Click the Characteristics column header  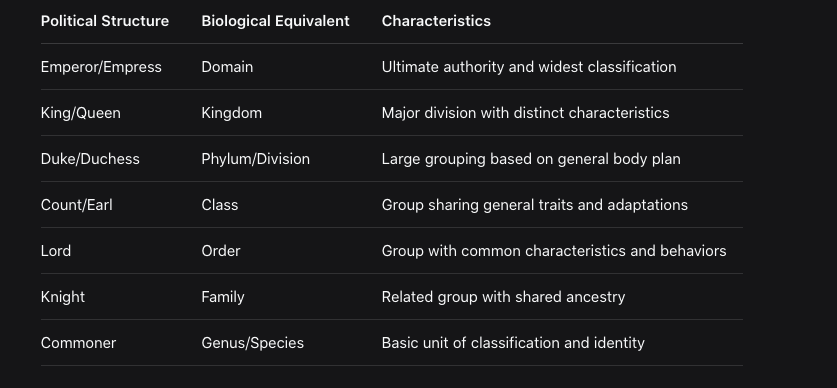point(436,21)
